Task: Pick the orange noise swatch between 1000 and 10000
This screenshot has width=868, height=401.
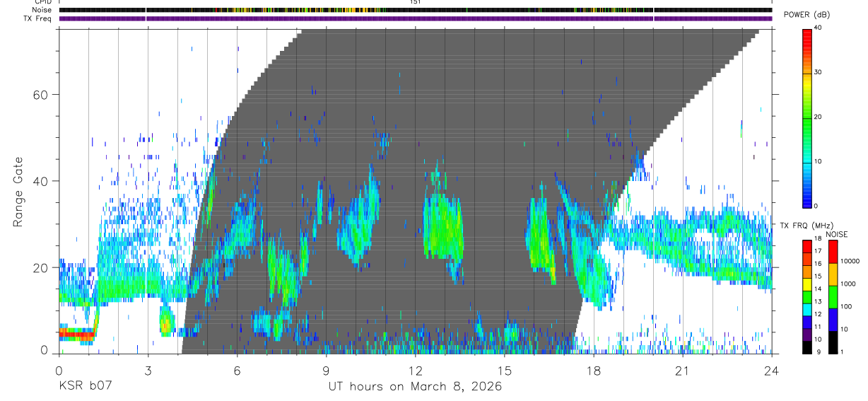Action: (833, 274)
